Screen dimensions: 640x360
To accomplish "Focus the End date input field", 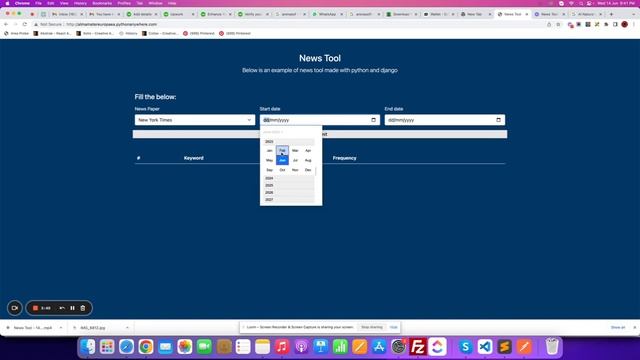I will (444, 120).
